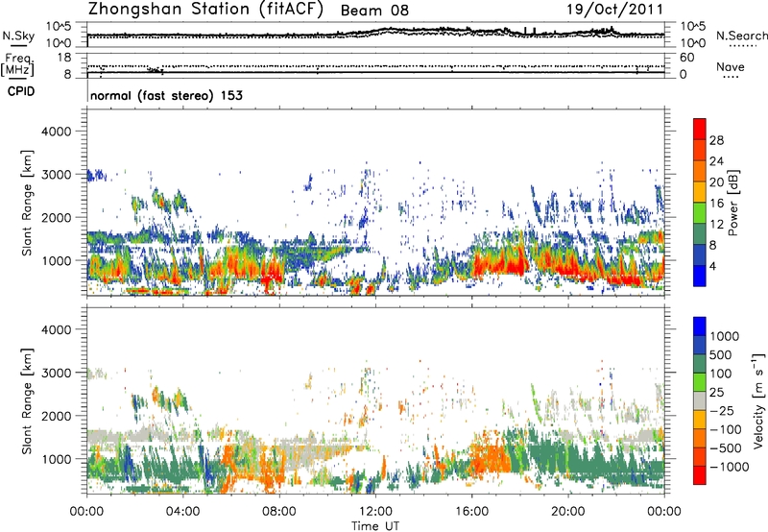Click the sky noise trace in the top strip
The height and width of the screenshot is (532, 768).
tap(375, 32)
